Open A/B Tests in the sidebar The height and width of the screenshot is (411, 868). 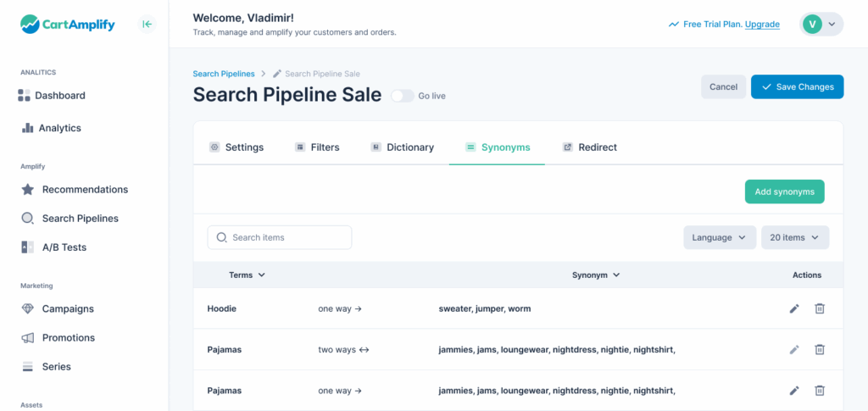[64, 247]
